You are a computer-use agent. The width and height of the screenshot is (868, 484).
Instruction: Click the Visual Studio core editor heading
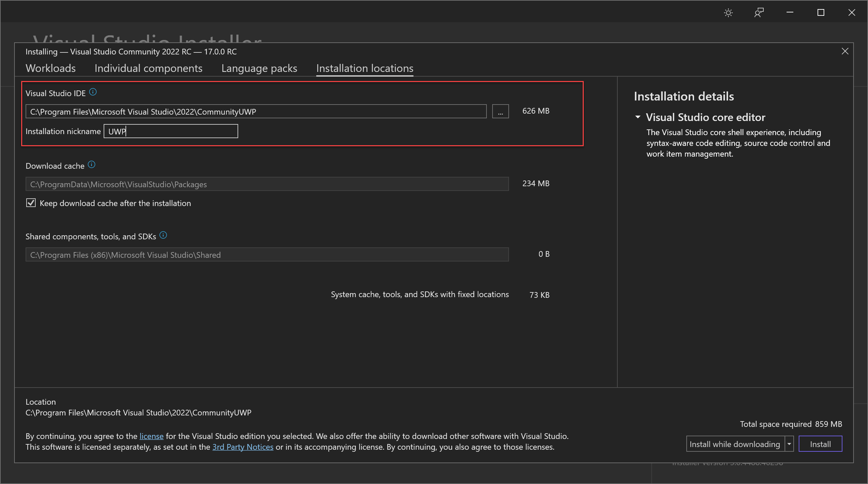(706, 117)
